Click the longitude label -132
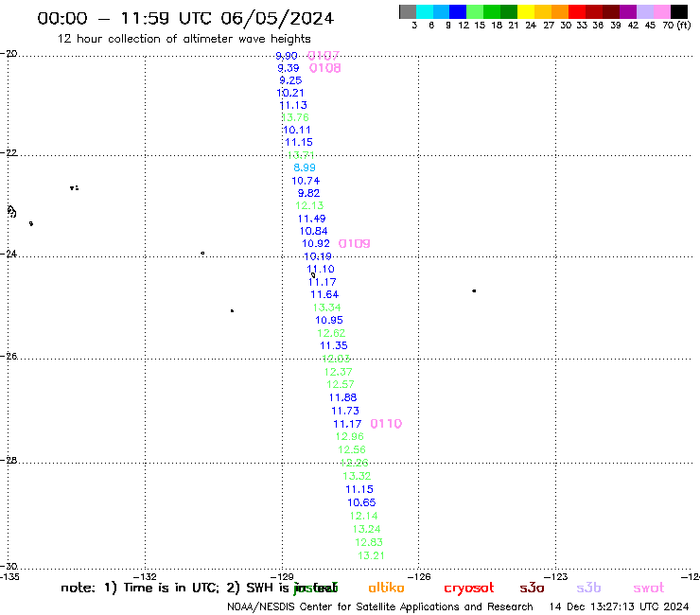The image size is (700, 615). pyautogui.click(x=145, y=576)
